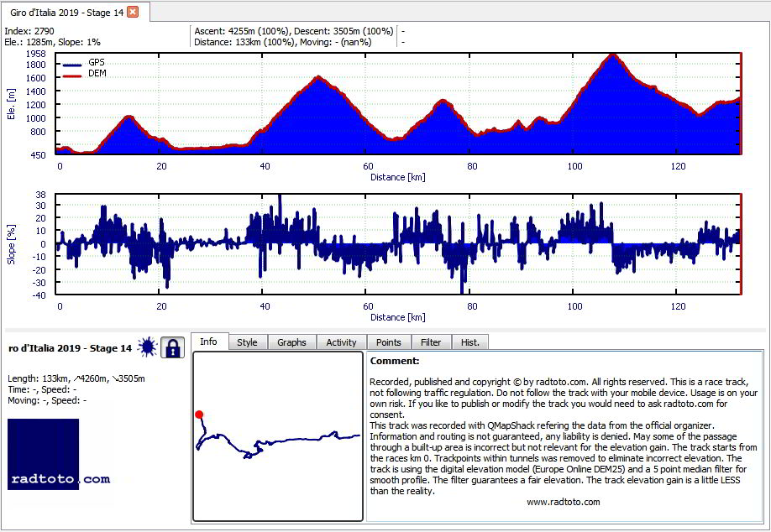Click the www.radtoto.com link in comment
The width and height of the screenshot is (771, 532).
(563, 502)
